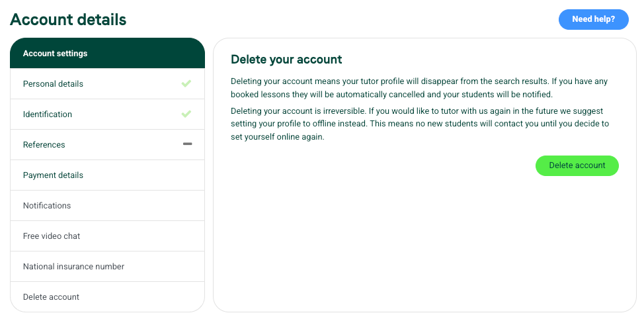Click the green checkmark beside Identification

pyautogui.click(x=186, y=114)
